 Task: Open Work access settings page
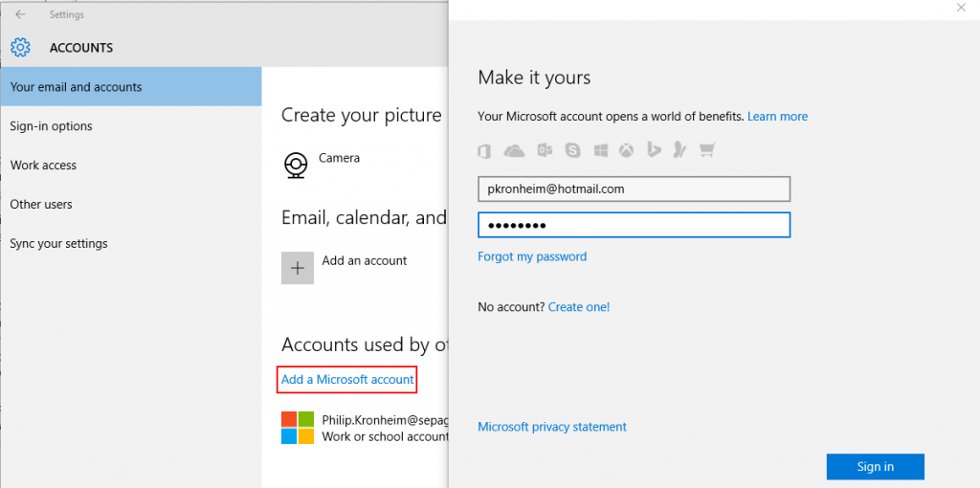[x=43, y=166]
